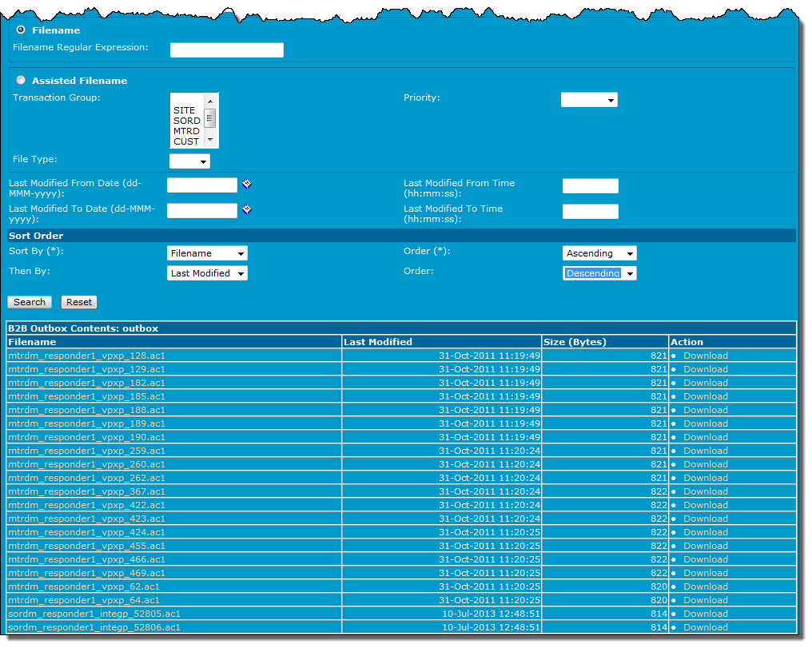The height and width of the screenshot is (648, 812).
Task: Open the Descending order dropdown
Action: (x=599, y=273)
